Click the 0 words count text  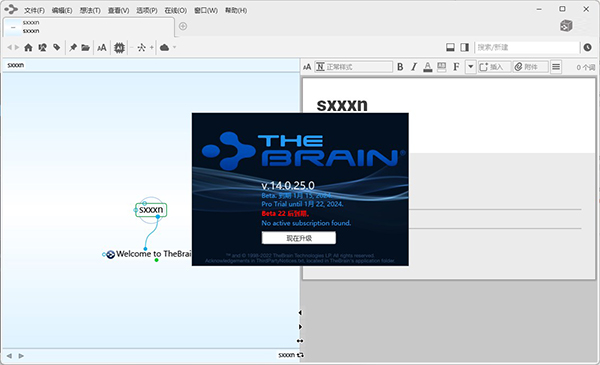click(586, 67)
